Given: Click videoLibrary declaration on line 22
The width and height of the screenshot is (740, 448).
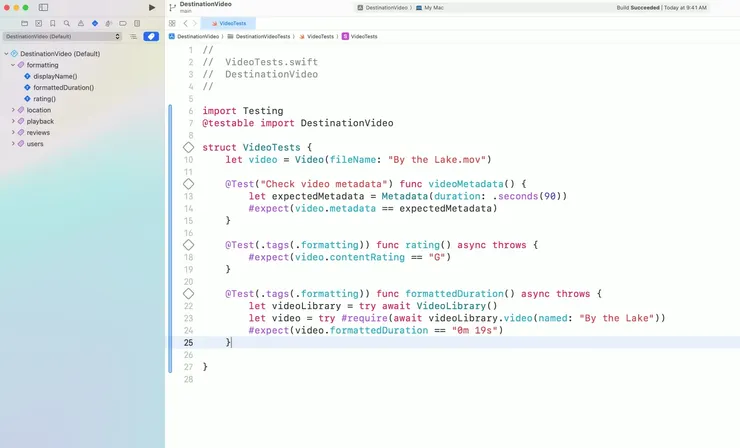Looking at the screenshot, I should 306,306.
